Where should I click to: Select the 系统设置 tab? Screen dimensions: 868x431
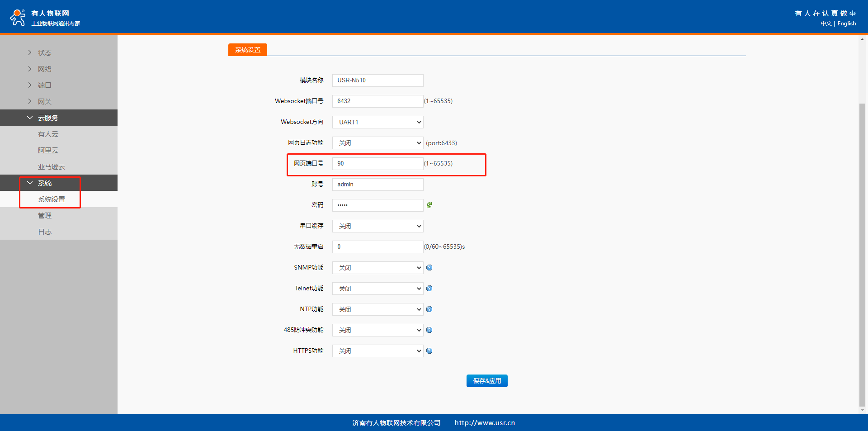[248, 50]
